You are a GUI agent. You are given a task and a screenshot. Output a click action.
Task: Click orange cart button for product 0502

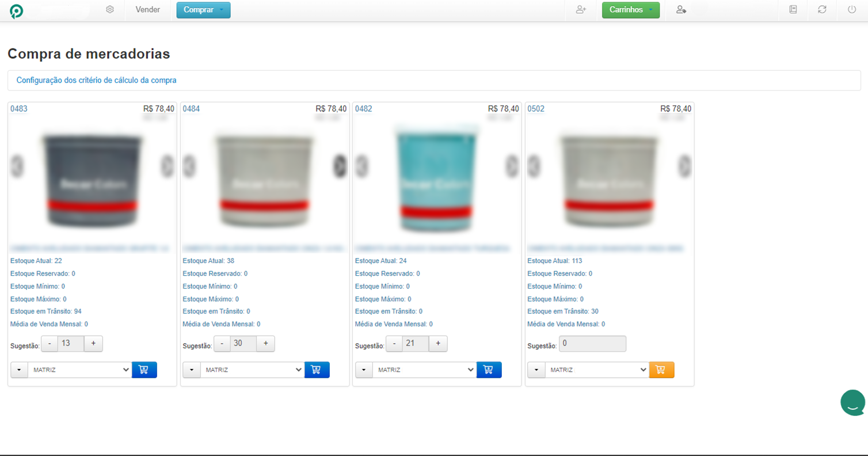[x=661, y=370]
